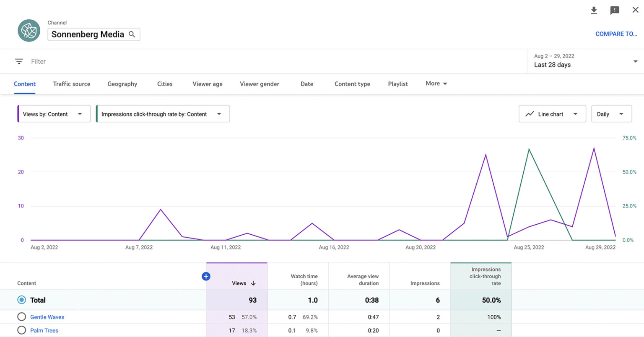Select the Total row radio button
Viewport: 644px width, 337px height.
21,300
